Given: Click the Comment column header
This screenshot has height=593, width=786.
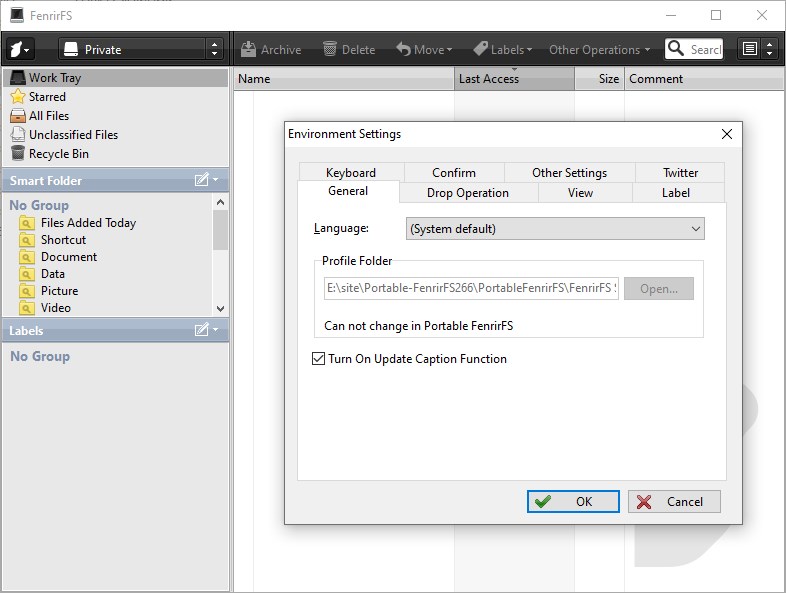Looking at the screenshot, I should coord(704,79).
